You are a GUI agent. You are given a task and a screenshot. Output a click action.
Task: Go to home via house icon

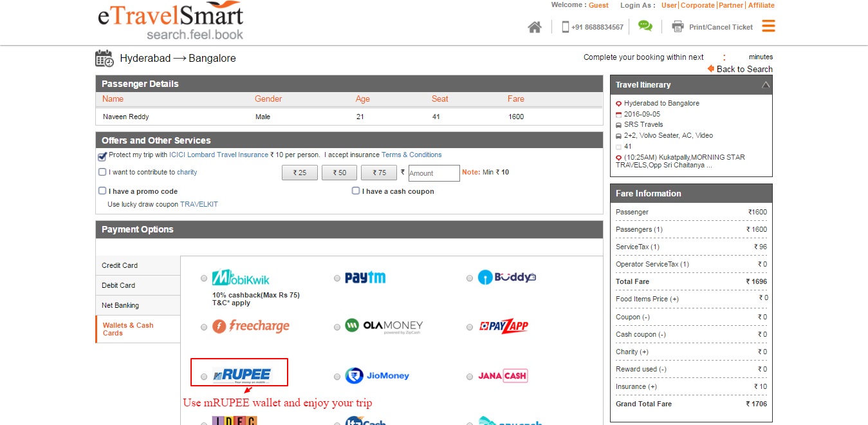click(x=535, y=27)
